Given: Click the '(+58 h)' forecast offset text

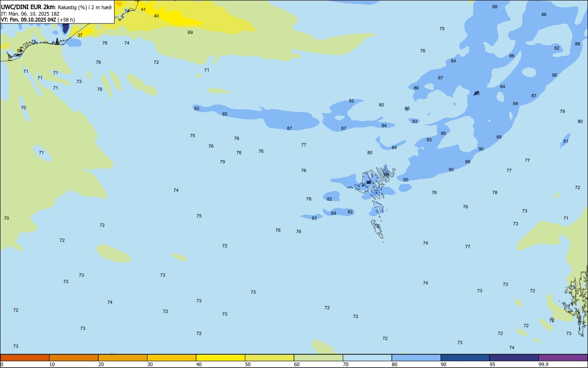Looking at the screenshot, I should tap(67, 20).
